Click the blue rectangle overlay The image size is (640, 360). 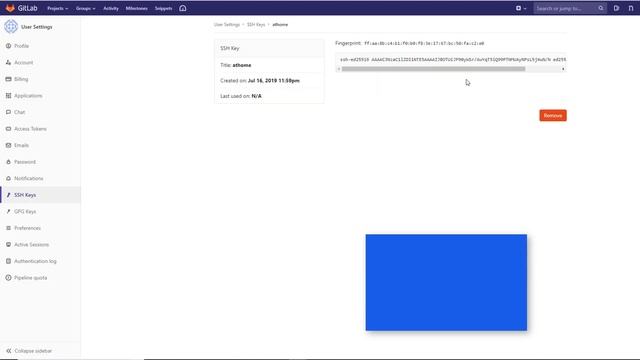(446, 282)
